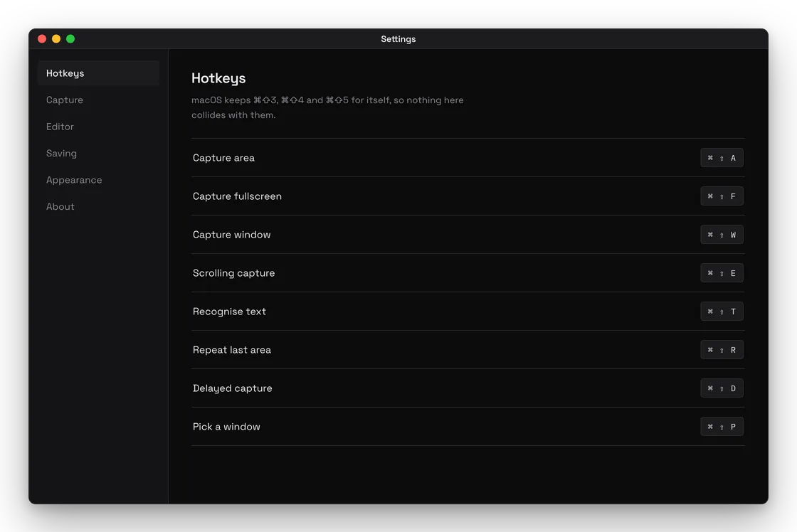
Task: Change the Capture fullscreen shortcut ⌘⇧F
Action: (722, 196)
